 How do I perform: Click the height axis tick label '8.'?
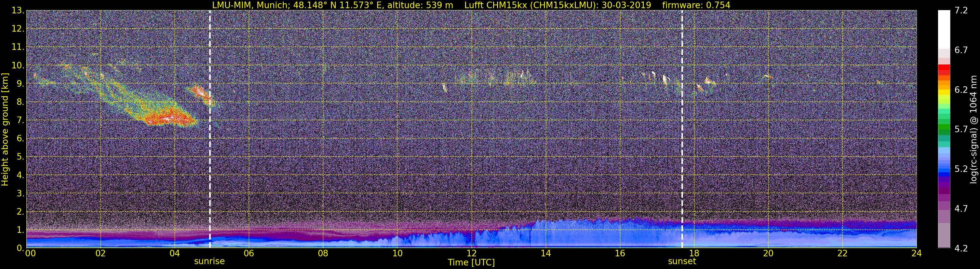click(x=20, y=102)
